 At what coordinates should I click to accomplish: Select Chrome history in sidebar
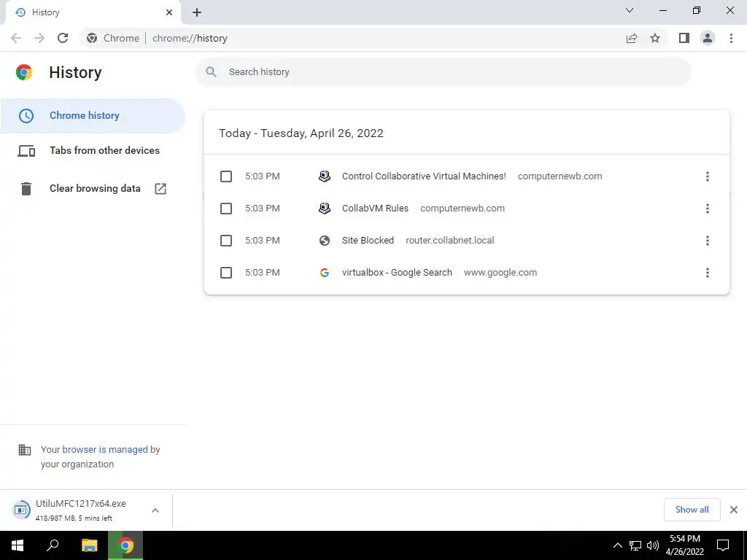[93, 116]
